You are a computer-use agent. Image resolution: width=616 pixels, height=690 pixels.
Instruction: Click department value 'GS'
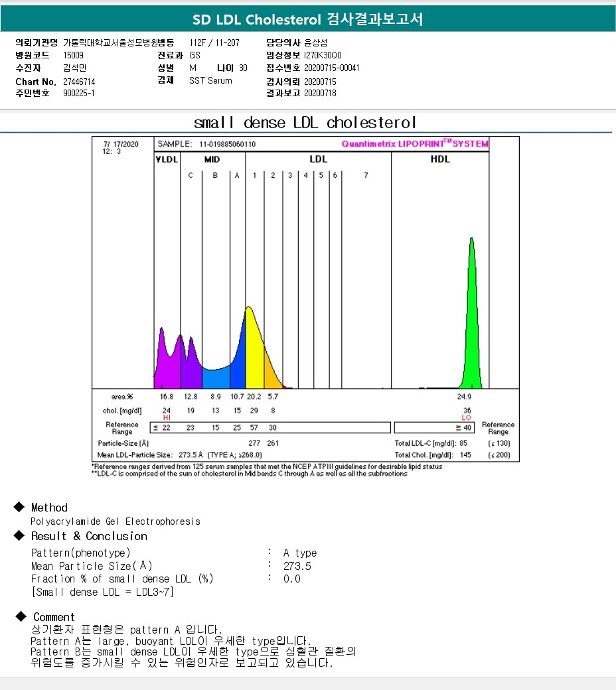pyautogui.click(x=194, y=55)
